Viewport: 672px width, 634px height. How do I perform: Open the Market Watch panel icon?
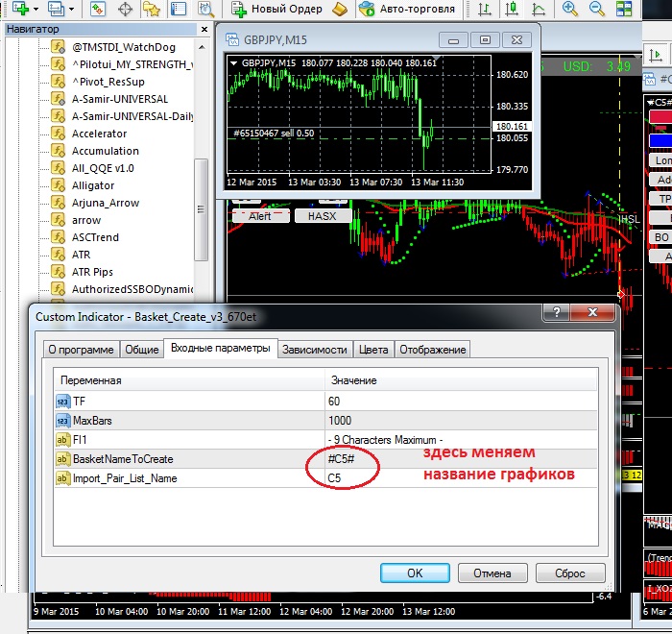point(98,9)
